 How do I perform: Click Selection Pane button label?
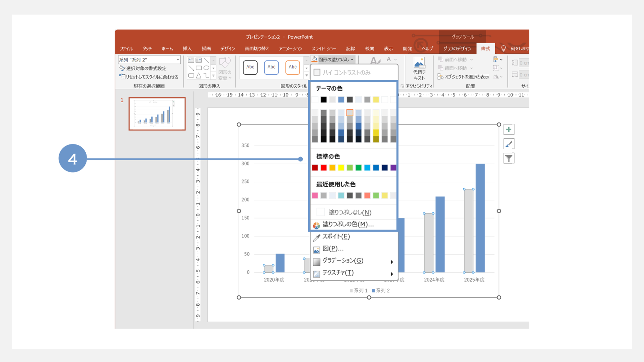467,77
